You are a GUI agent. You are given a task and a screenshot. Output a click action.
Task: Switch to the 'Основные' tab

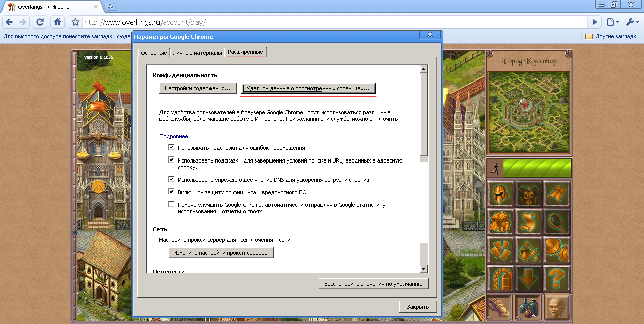(x=154, y=53)
